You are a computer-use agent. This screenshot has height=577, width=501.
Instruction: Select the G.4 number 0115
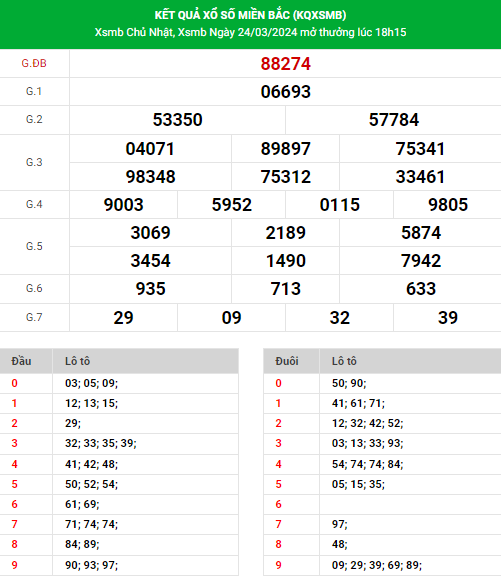coord(339,205)
